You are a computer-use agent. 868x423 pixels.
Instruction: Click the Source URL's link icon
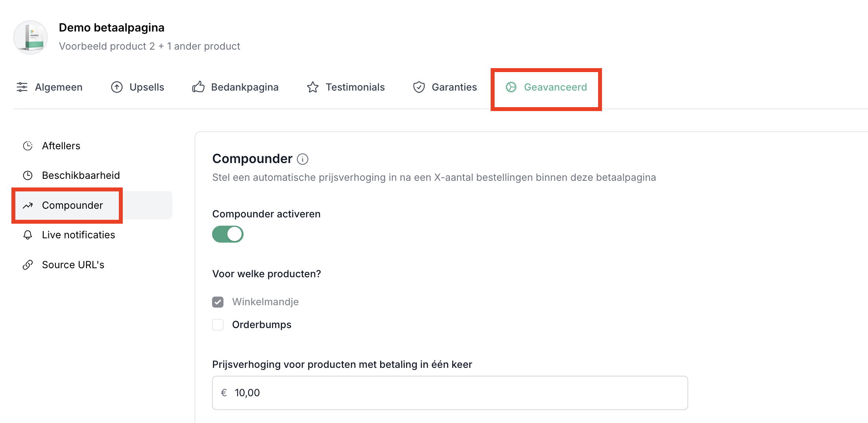pos(28,265)
